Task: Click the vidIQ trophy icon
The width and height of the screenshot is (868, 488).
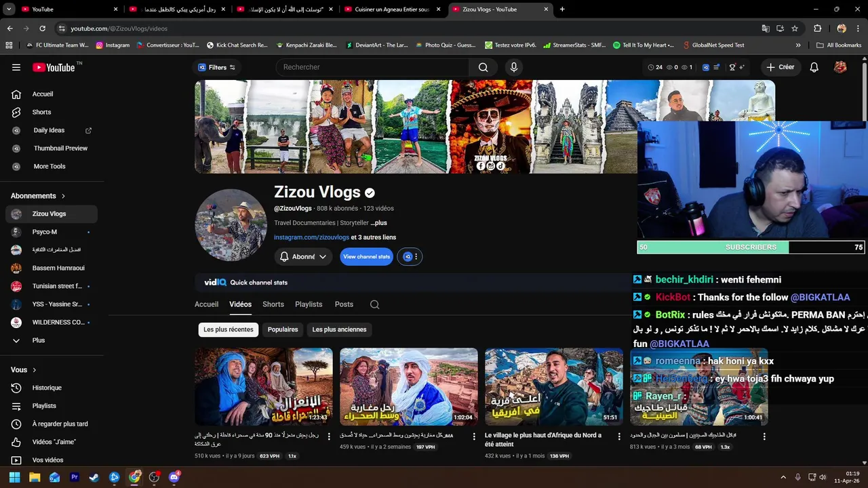Action: tap(732, 67)
